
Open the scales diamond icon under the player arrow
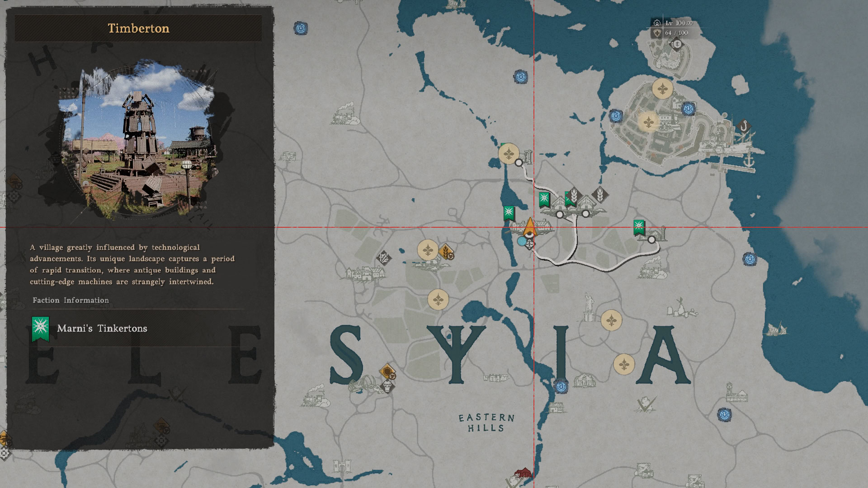[x=530, y=244]
